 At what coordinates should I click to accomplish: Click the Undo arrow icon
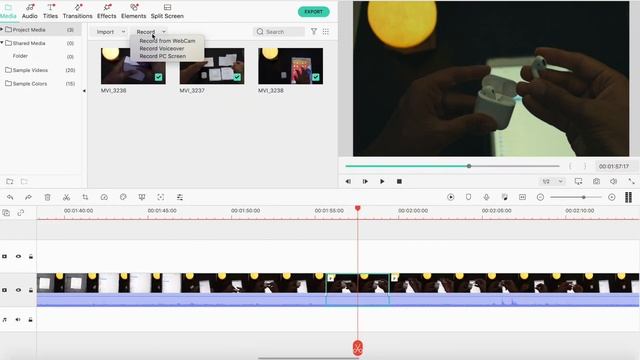10,197
